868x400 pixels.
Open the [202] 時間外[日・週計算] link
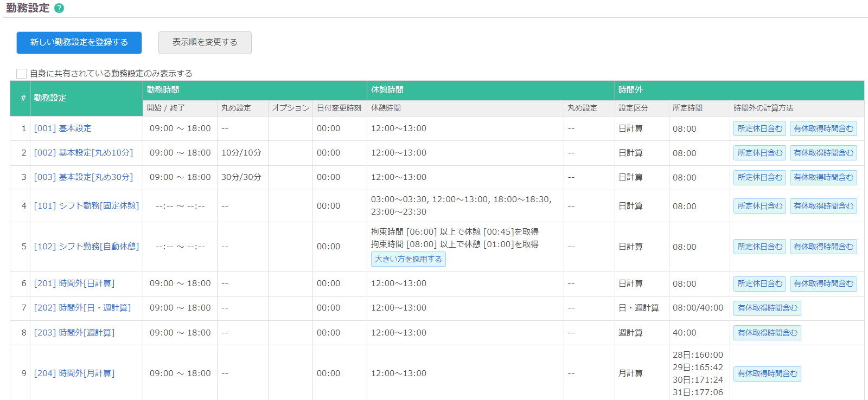82,308
